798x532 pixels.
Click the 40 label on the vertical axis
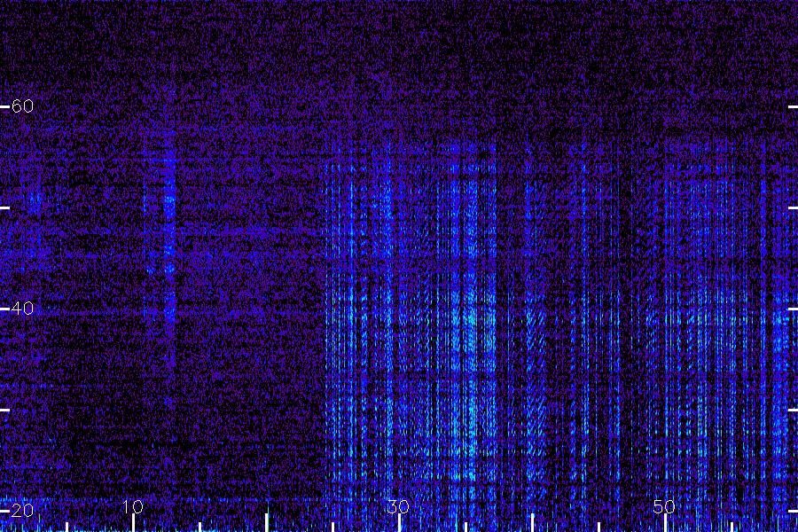[22, 308]
